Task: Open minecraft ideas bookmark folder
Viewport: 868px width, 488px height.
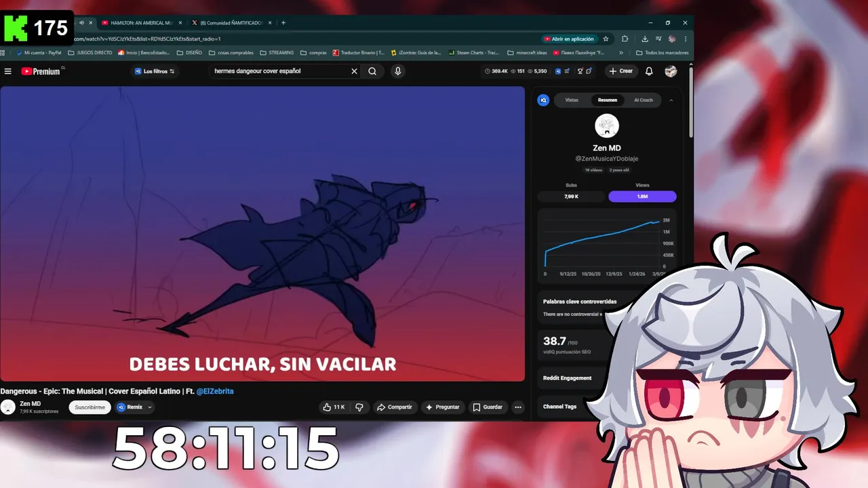Action: tap(528, 52)
